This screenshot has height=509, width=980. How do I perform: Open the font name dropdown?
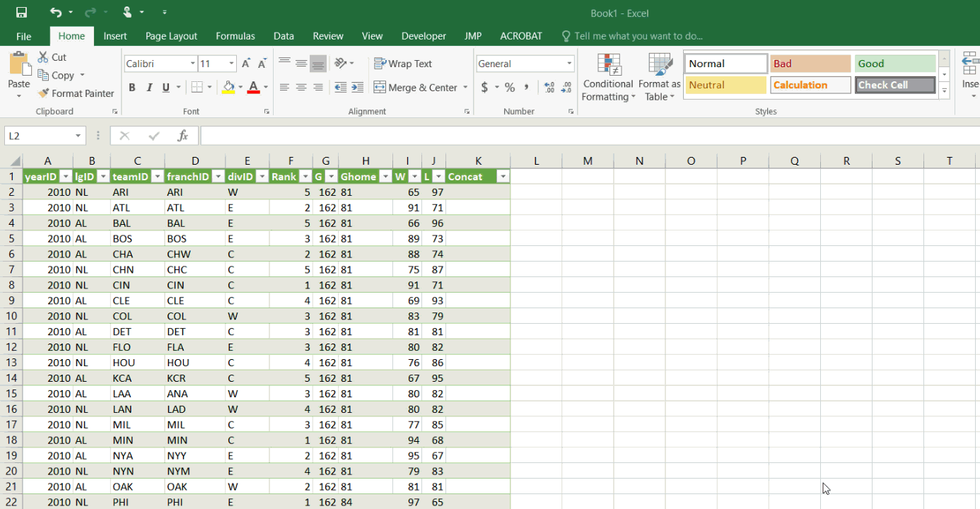coord(192,64)
